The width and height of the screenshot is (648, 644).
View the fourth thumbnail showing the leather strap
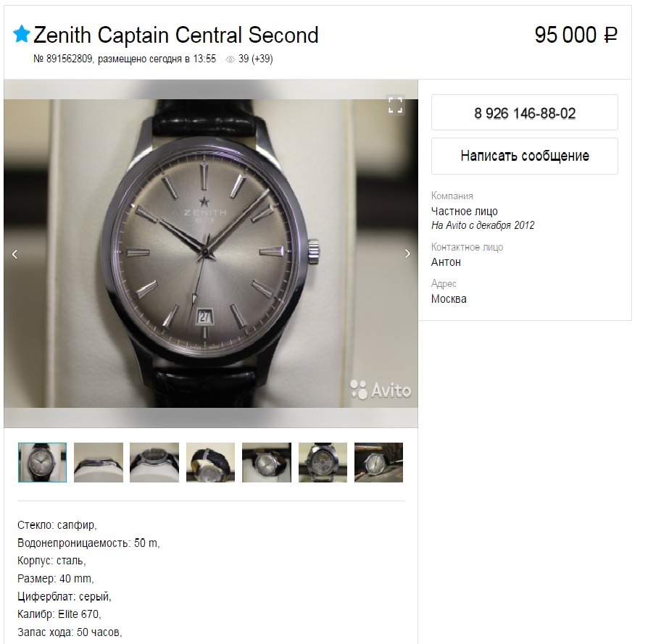tap(210, 462)
